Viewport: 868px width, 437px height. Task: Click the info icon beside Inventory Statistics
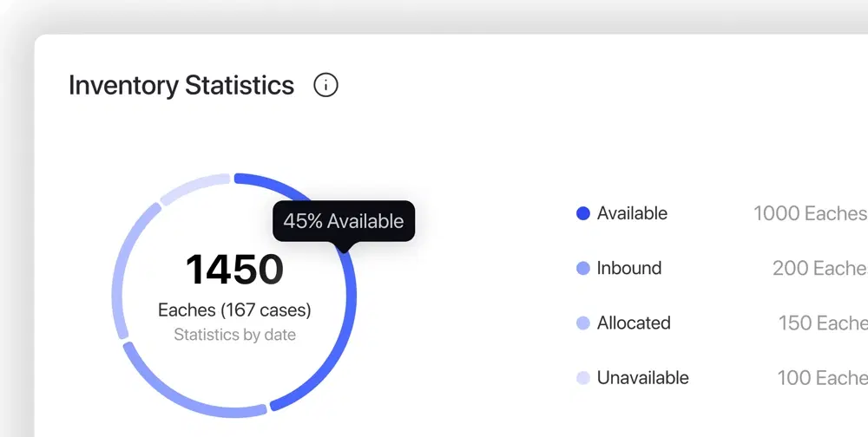(325, 85)
